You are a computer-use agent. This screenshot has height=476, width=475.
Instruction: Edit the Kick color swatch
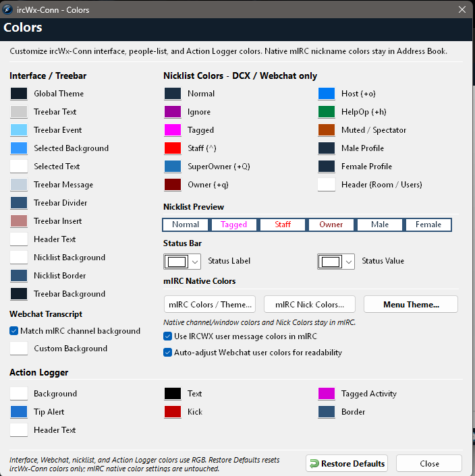[173, 412]
